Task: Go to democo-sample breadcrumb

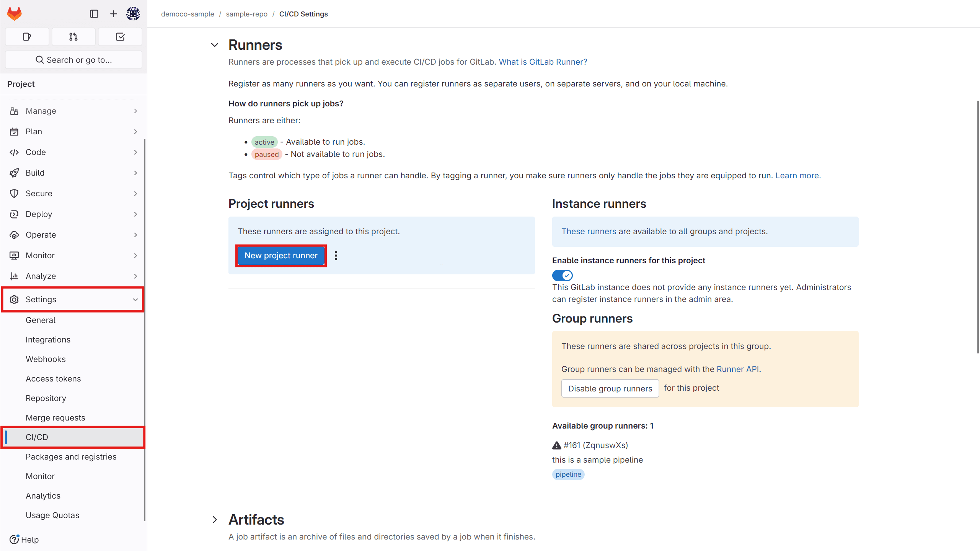Action: pos(188,14)
